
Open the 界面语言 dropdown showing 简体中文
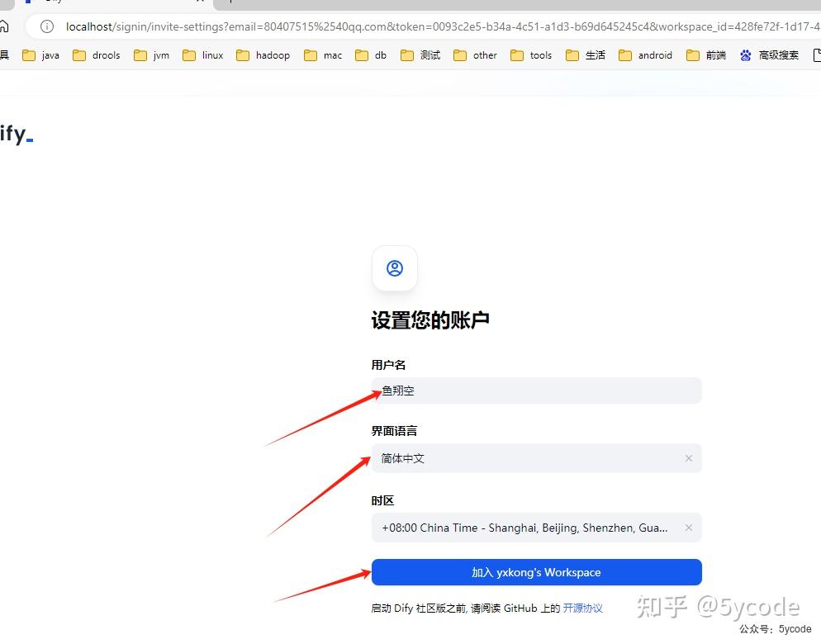click(537, 458)
